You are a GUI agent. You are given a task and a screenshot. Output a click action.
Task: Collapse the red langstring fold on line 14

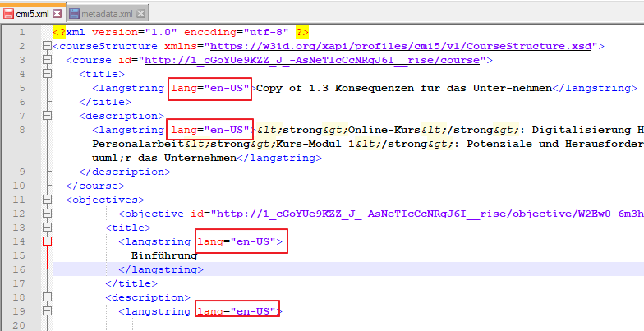click(48, 241)
